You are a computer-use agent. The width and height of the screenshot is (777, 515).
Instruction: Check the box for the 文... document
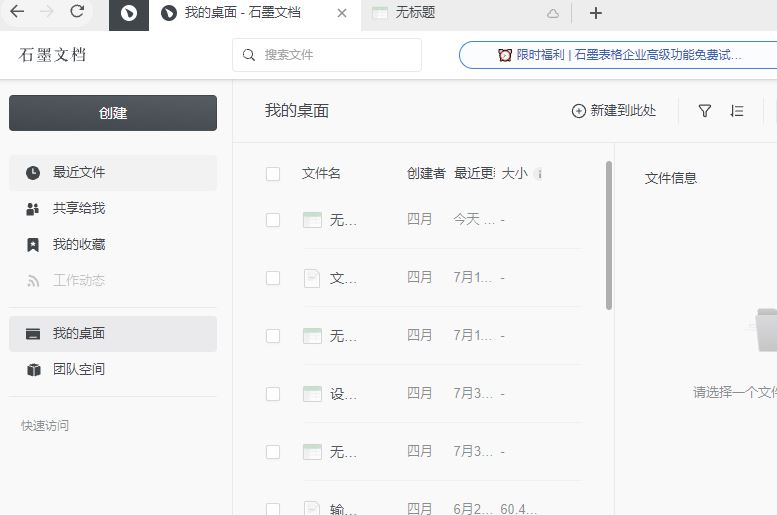[273, 278]
